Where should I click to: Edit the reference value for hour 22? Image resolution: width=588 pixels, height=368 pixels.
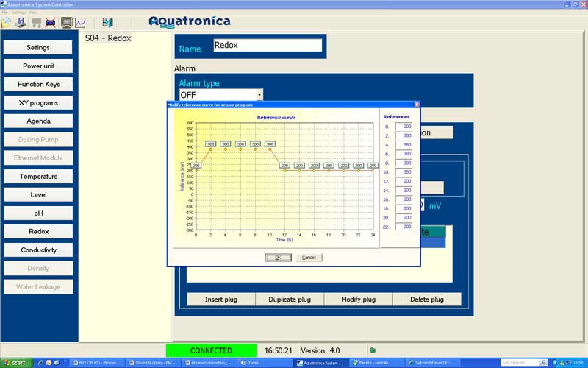click(x=404, y=227)
